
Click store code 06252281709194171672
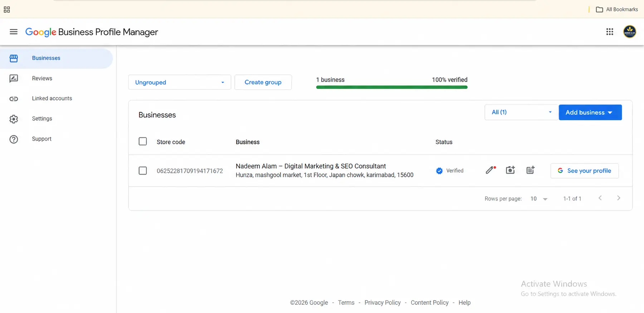(x=190, y=171)
